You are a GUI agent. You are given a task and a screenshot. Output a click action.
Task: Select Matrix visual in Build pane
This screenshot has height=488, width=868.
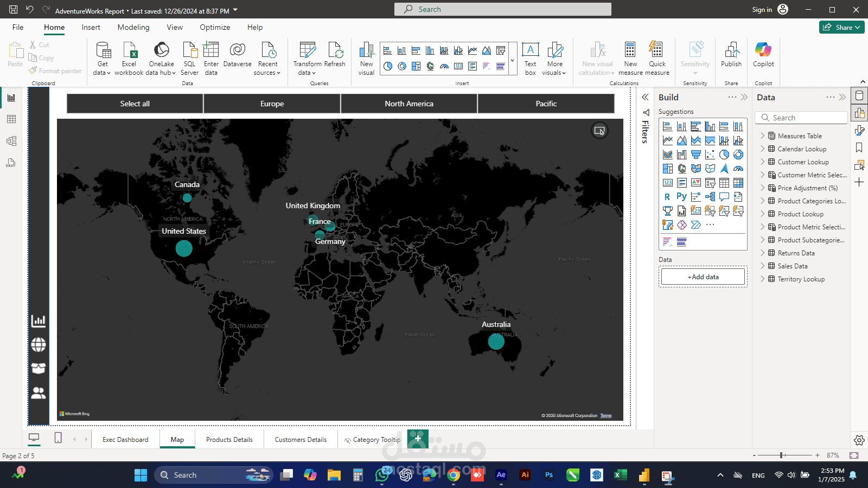pos(738,183)
